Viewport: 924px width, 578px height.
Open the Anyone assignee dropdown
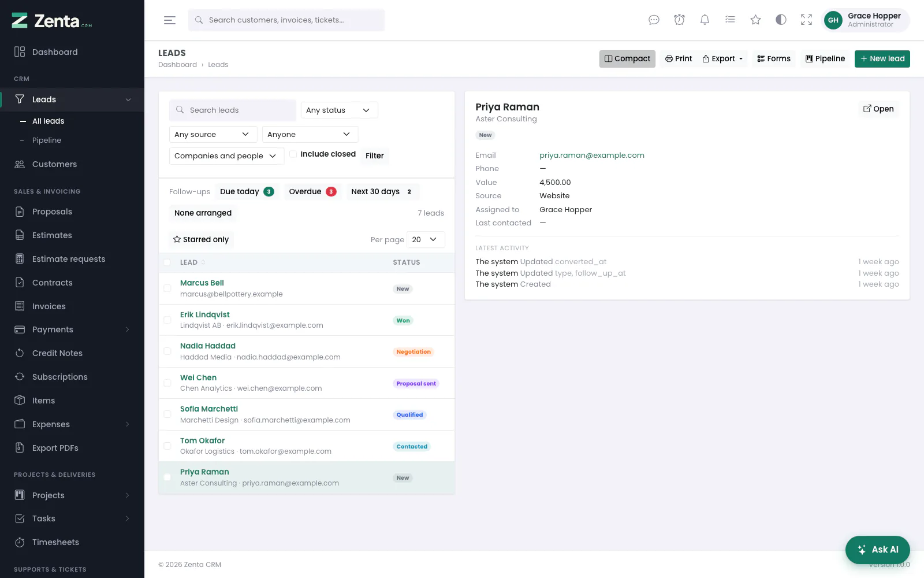[x=310, y=134]
